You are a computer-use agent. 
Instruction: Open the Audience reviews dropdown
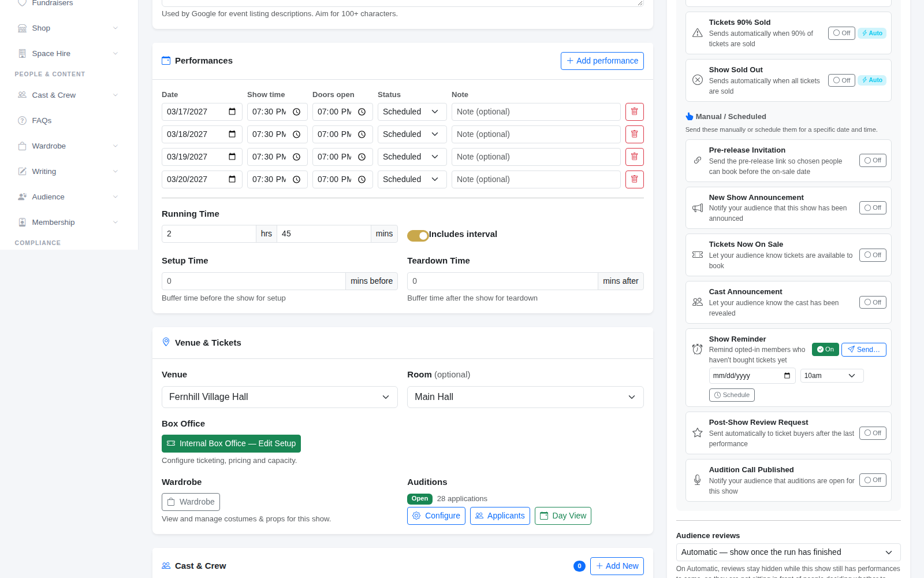(x=788, y=552)
